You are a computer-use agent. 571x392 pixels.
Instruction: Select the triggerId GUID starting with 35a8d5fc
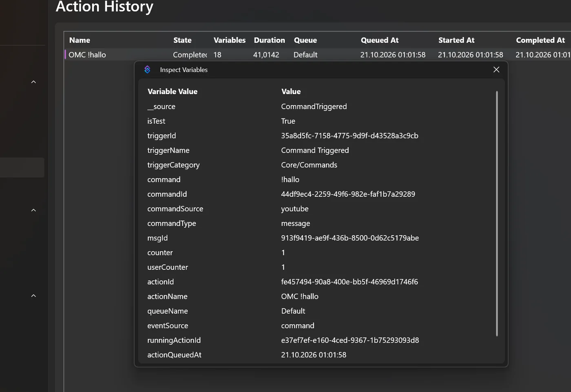coord(350,136)
